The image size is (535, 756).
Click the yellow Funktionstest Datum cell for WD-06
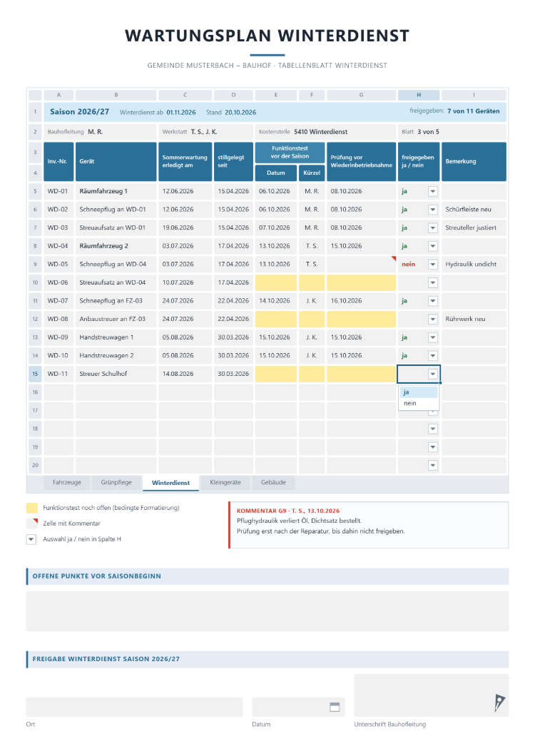tap(276, 282)
